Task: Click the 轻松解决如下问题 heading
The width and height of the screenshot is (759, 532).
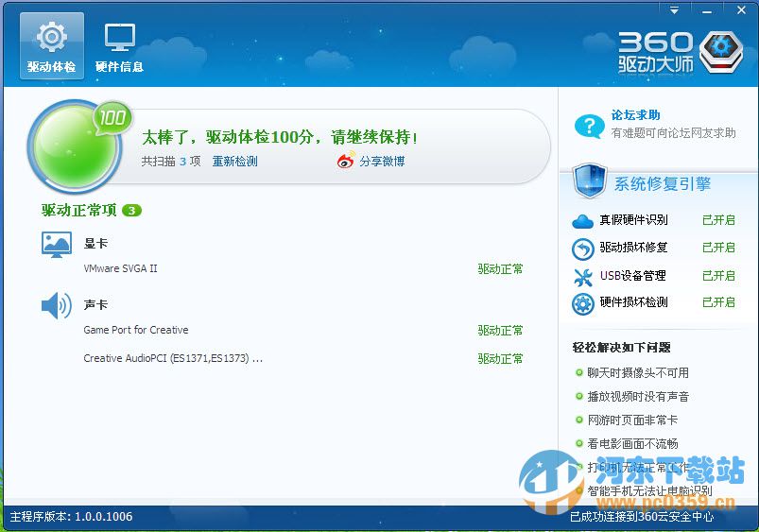Action: click(x=622, y=348)
